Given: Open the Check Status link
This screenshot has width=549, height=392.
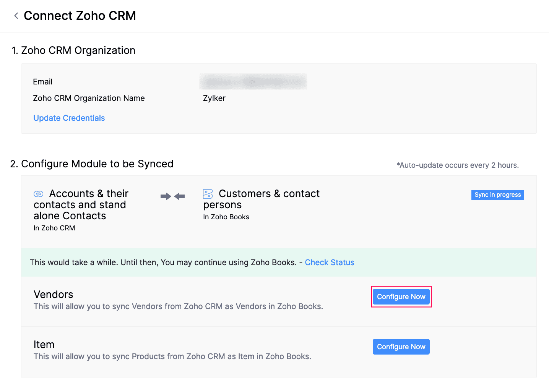Looking at the screenshot, I should tap(329, 262).
